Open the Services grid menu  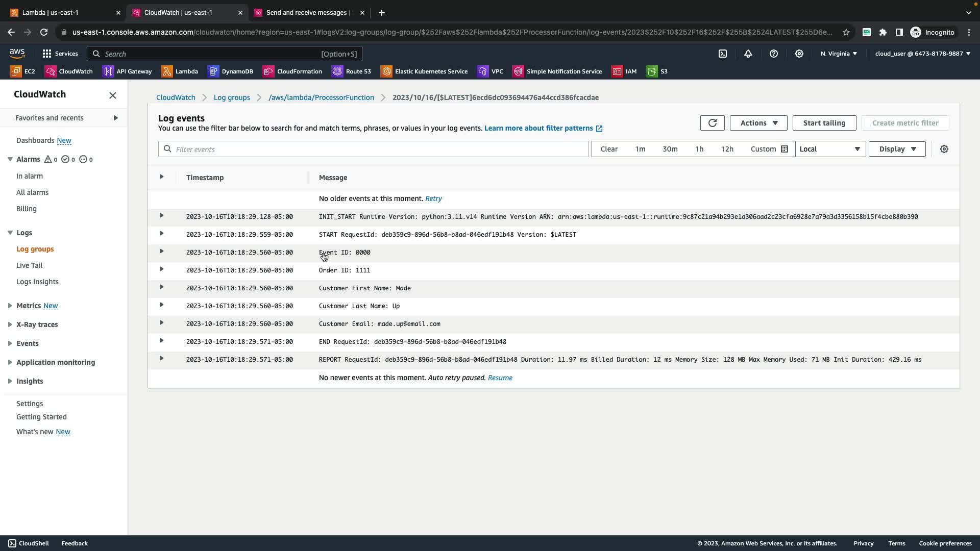(x=60, y=54)
